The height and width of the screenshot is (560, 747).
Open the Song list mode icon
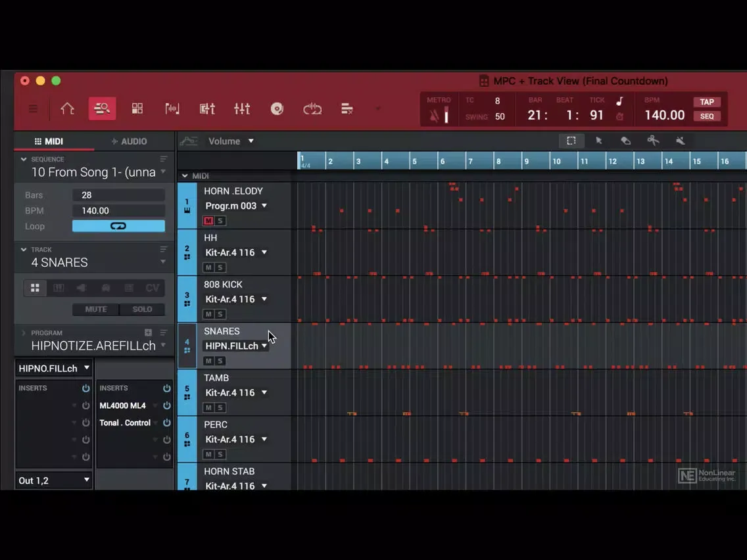click(x=347, y=108)
